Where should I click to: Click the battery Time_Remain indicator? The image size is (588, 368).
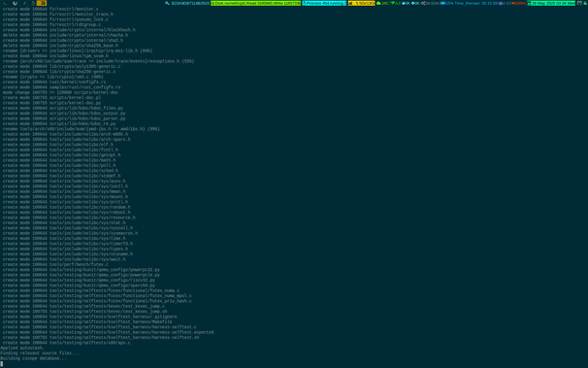469,3
